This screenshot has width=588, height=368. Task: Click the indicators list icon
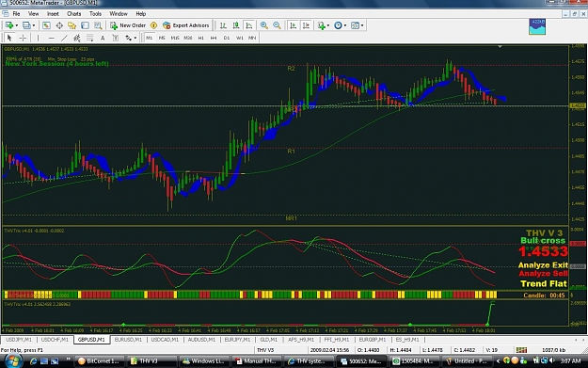321,25
